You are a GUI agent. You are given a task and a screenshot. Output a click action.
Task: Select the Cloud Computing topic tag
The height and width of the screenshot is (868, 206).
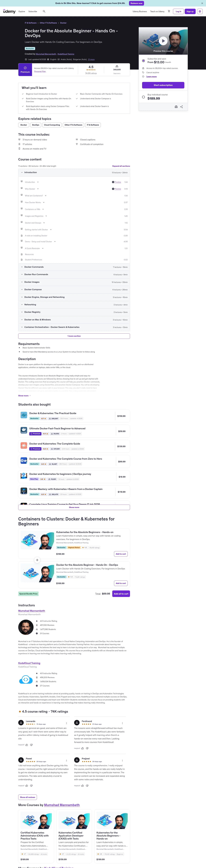pos(52,125)
